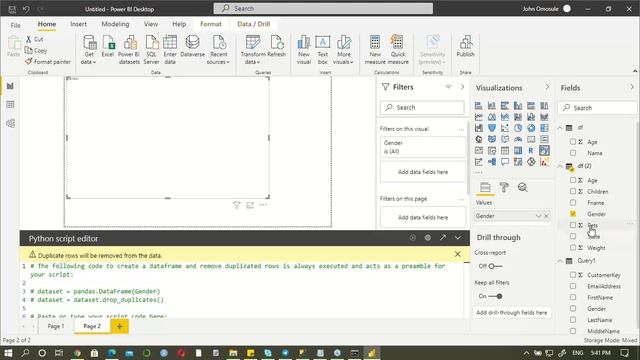Open Python script options gear
Viewport: 640px width, 360px height.
pos(428,238)
